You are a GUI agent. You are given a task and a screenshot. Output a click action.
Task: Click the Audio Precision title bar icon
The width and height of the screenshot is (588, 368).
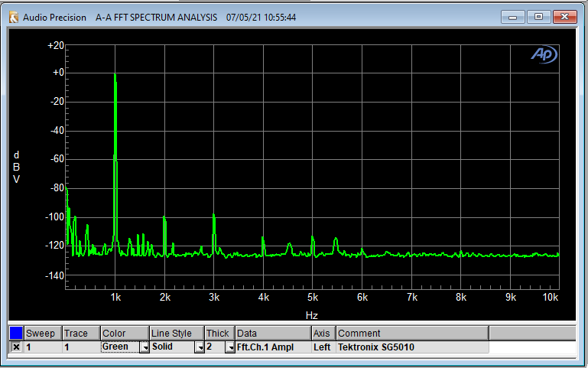(14, 18)
